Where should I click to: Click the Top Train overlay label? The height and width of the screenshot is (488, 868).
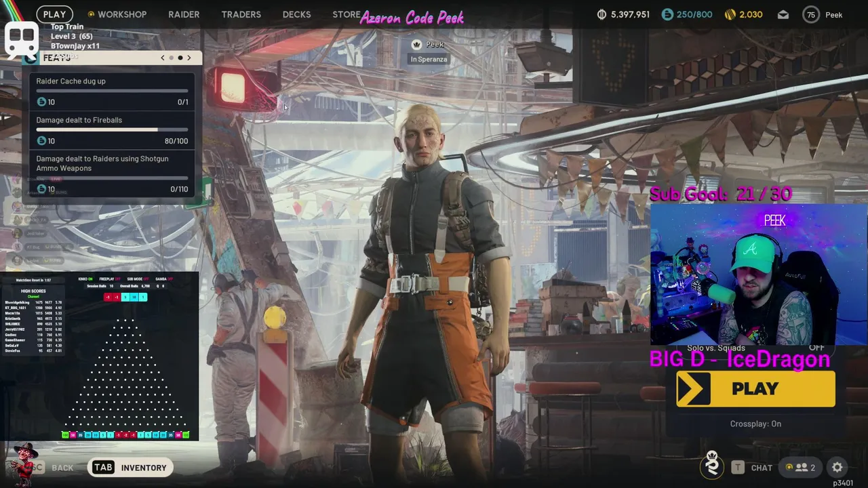coord(67,27)
